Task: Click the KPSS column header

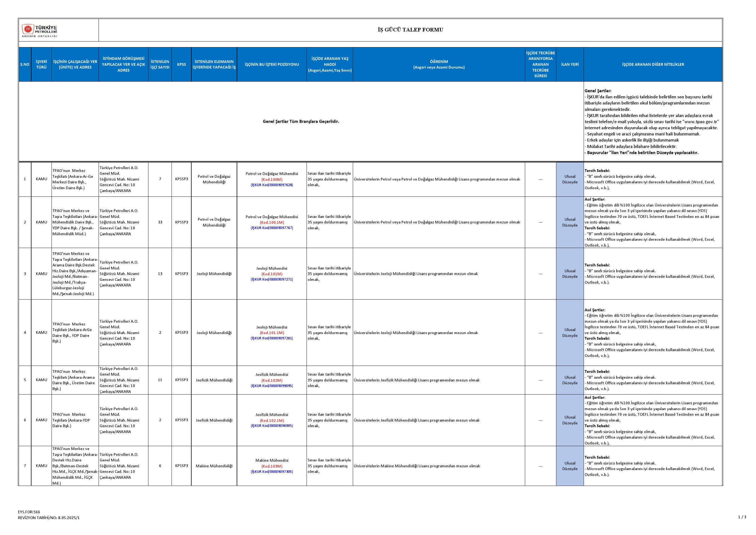Action: coord(182,65)
